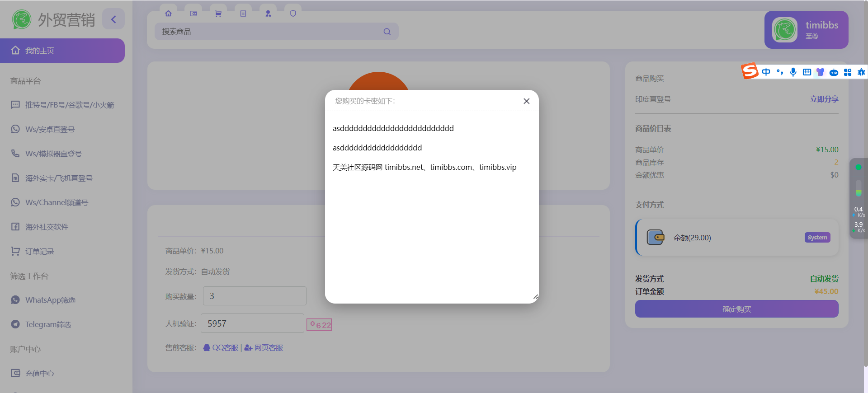Toggle Sogou punctuation mode icon
This screenshot has height=393, width=868.
[x=779, y=72]
